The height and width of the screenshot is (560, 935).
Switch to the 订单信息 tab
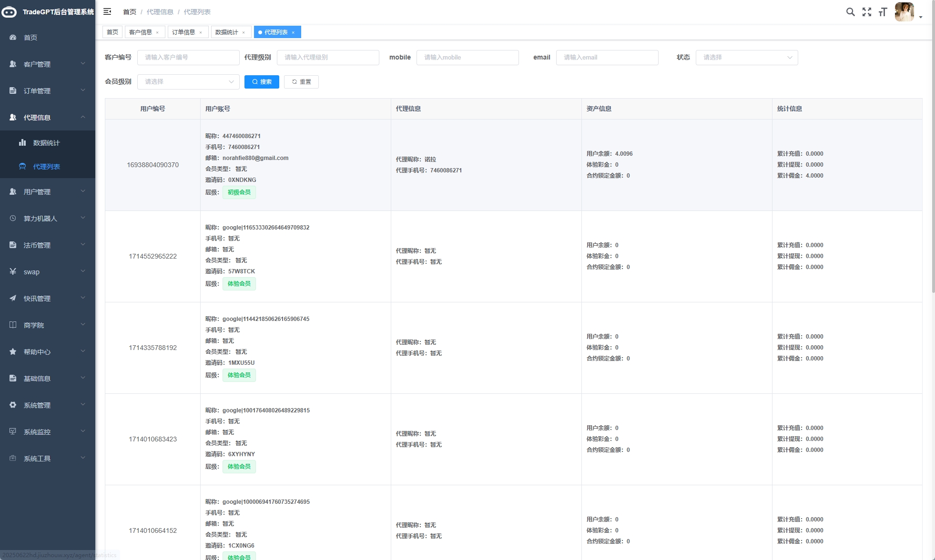tap(183, 32)
